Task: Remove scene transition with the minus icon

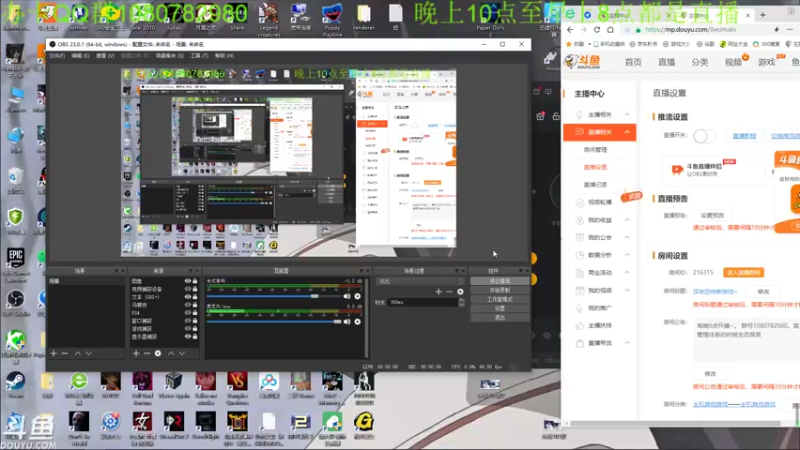Action: pyautogui.click(x=449, y=291)
